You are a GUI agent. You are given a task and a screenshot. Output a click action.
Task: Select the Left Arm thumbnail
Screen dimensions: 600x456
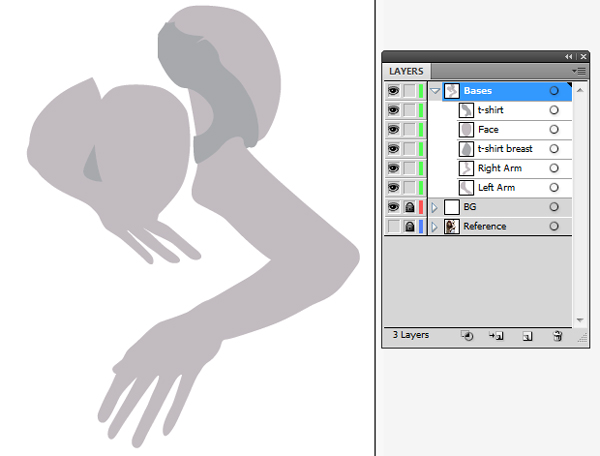pos(466,188)
